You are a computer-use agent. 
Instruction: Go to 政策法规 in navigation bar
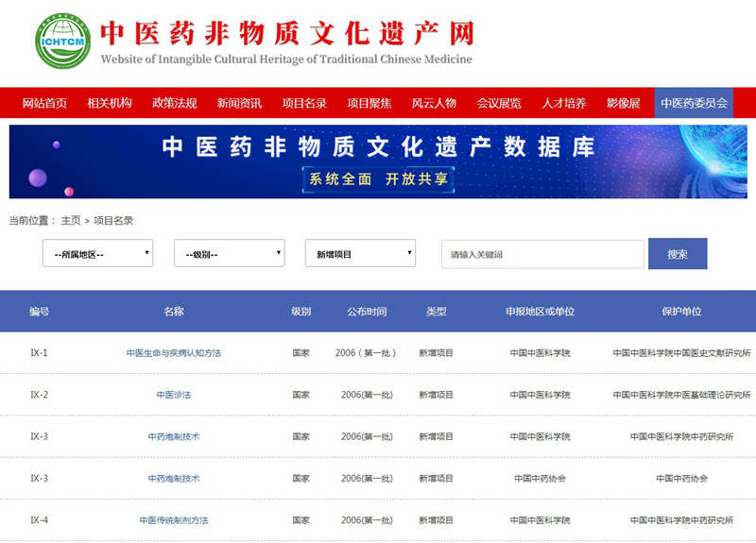click(x=174, y=103)
